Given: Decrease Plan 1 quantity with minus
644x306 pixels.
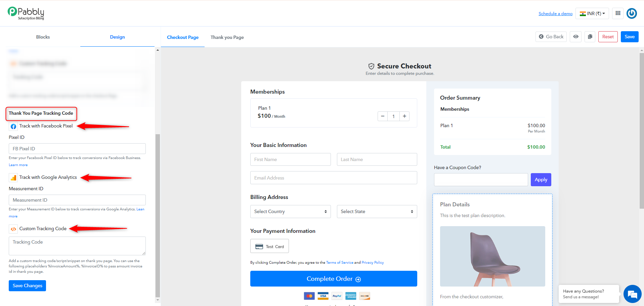Looking at the screenshot, I should click(382, 116).
